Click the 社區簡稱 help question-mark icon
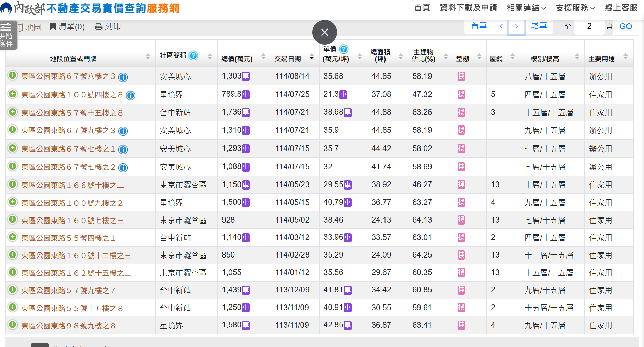This screenshot has width=644, height=347. tap(194, 56)
